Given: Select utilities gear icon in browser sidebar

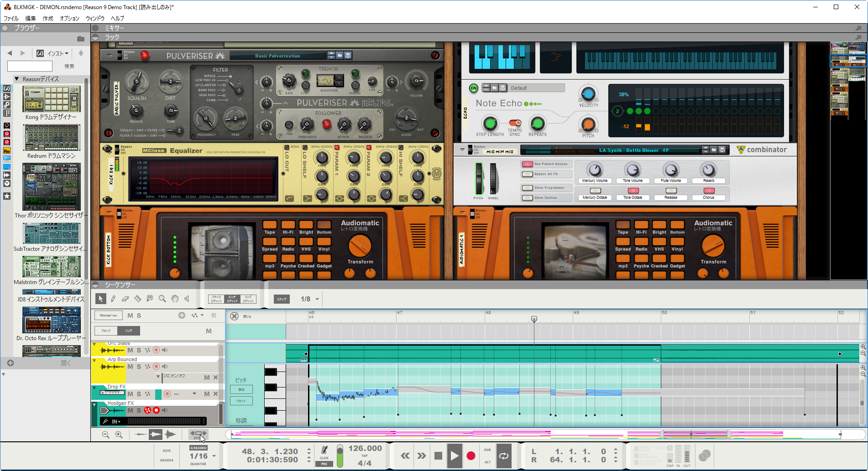Looking at the screenshot, I should tap(7, 104).
